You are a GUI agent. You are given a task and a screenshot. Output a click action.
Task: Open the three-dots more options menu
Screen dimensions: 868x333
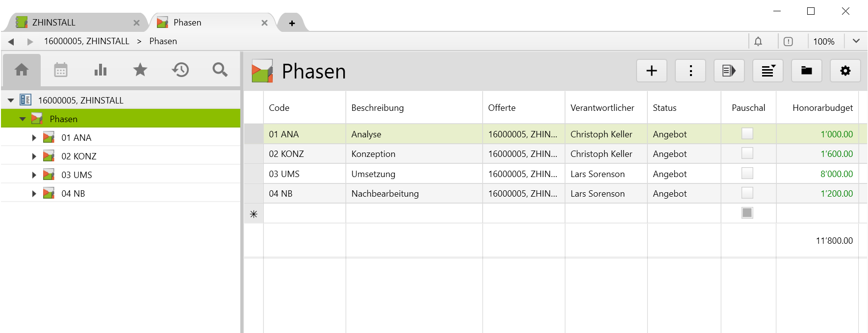(690, 71)
